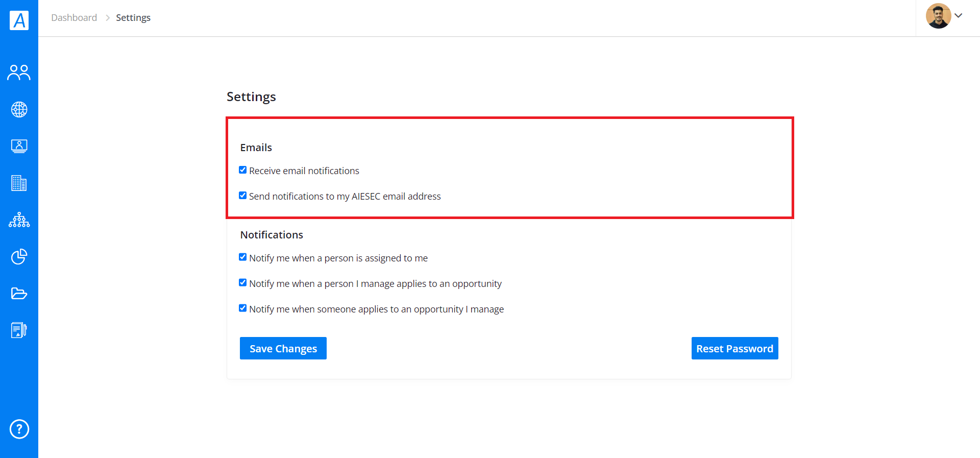Click the 'Receive email notifications' label text
This screenshot has width=980, height=458.
304,171
